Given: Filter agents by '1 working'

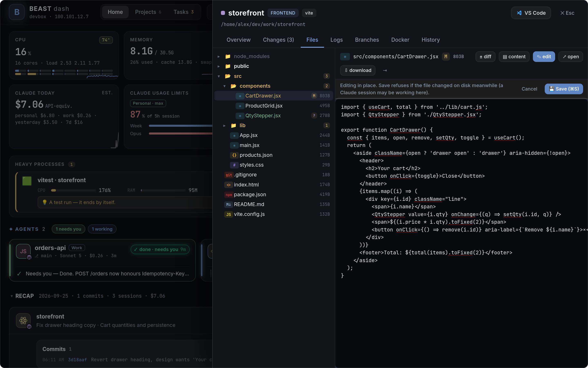Looking at the screenshot, I should click(102, 229).
